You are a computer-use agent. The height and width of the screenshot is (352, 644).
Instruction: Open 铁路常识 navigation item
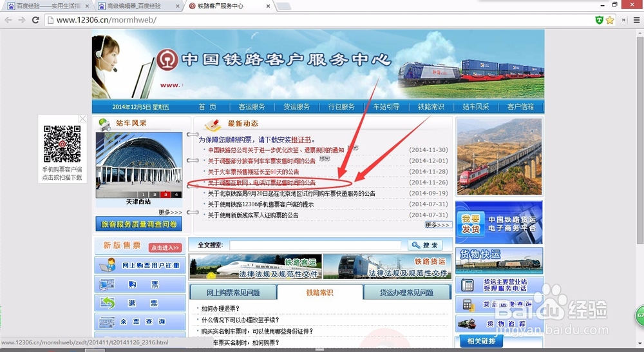click(431, 107)
